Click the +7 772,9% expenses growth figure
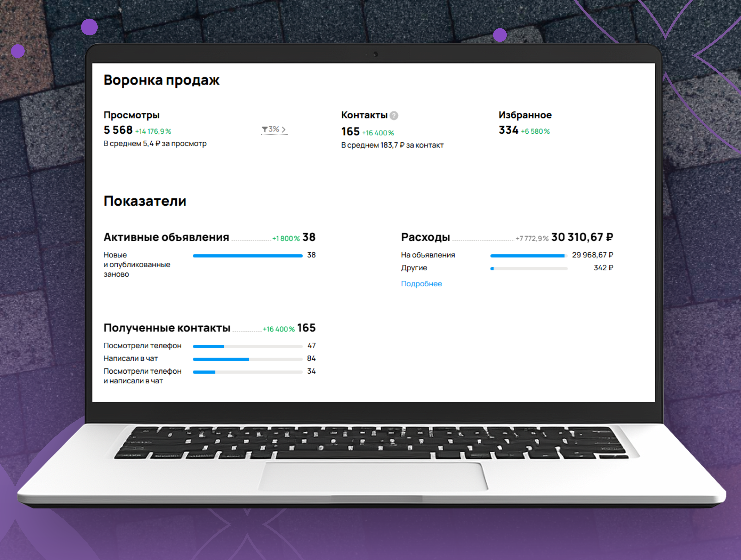The width and height of the screenshot is (741, 560). pyautogui.click(x=532, y=239)
